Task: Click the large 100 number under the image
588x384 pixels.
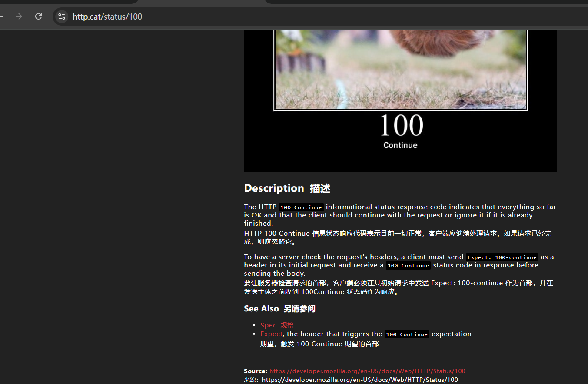Action: [x=401, y=126]
